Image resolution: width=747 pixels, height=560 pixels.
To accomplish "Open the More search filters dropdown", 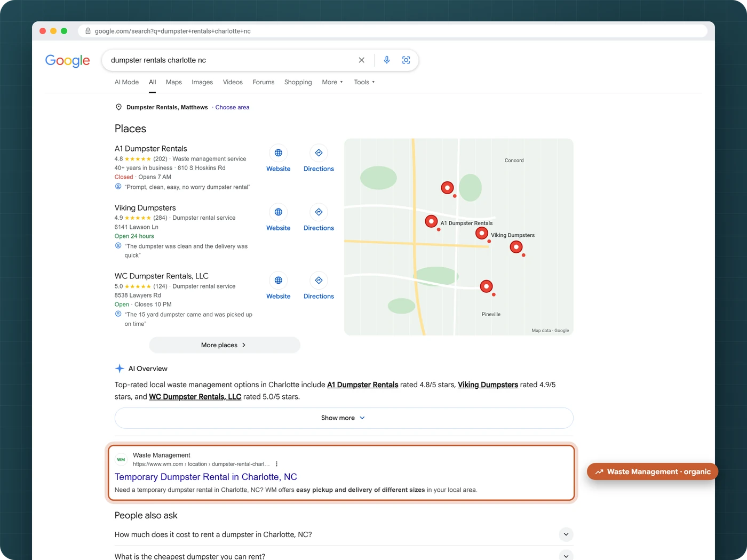I will tap(332, 82).
